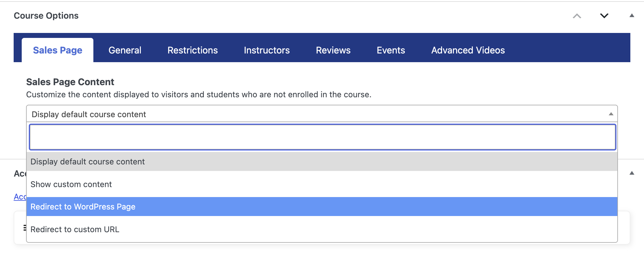644x253 pixels.
Task: Click the Display default course content select box
Action: click(322, 114)
